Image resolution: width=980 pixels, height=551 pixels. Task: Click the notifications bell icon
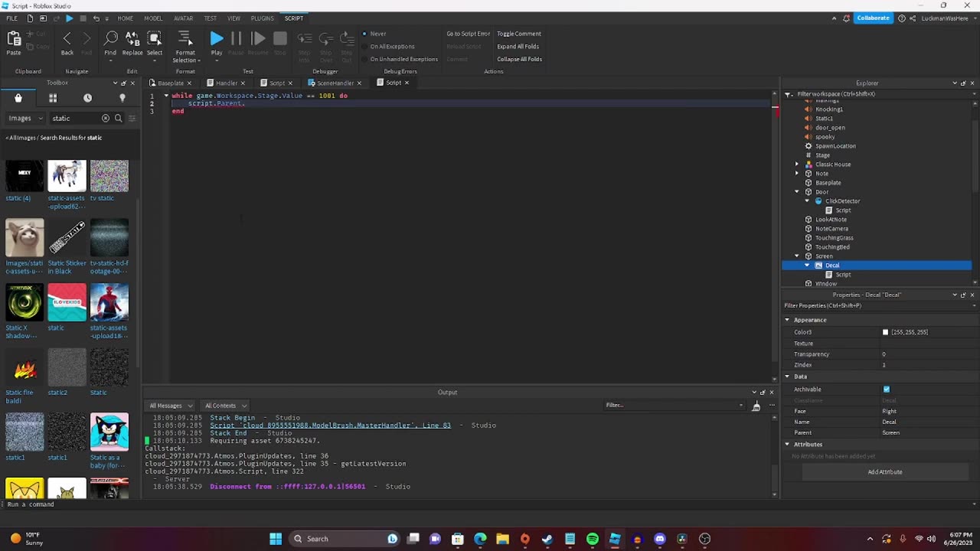pyautogui.click(x=846, y=18)
